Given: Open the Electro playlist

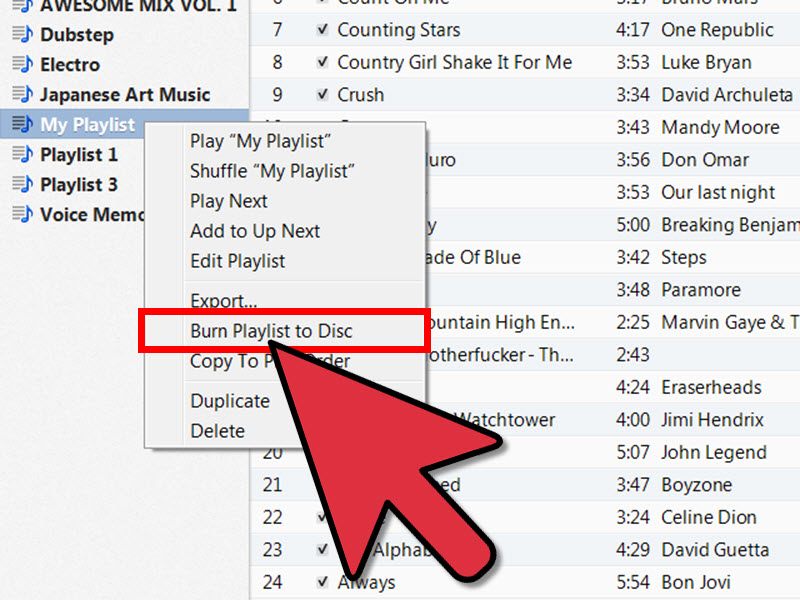Looking at the screenshot, I should tap(70, 65).
